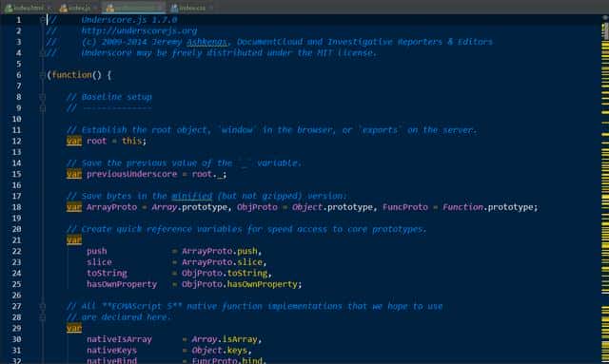
Task: Click the push variable name on line 22
Action: click(96, 251)
